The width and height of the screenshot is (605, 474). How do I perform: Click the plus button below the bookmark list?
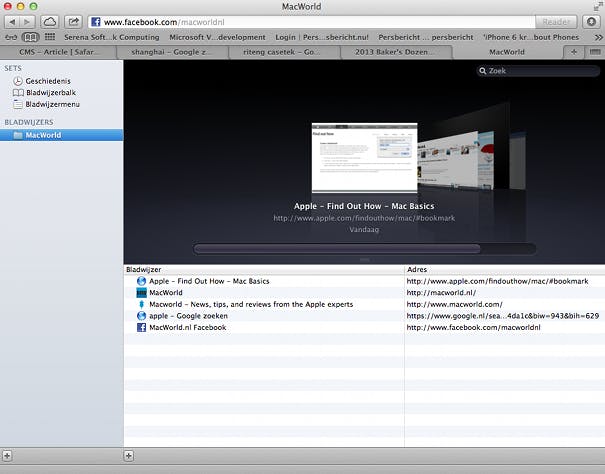(128, 456)
